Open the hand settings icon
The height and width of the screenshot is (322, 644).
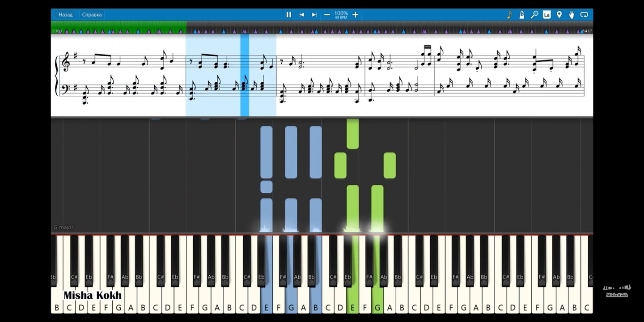(572, 15)
